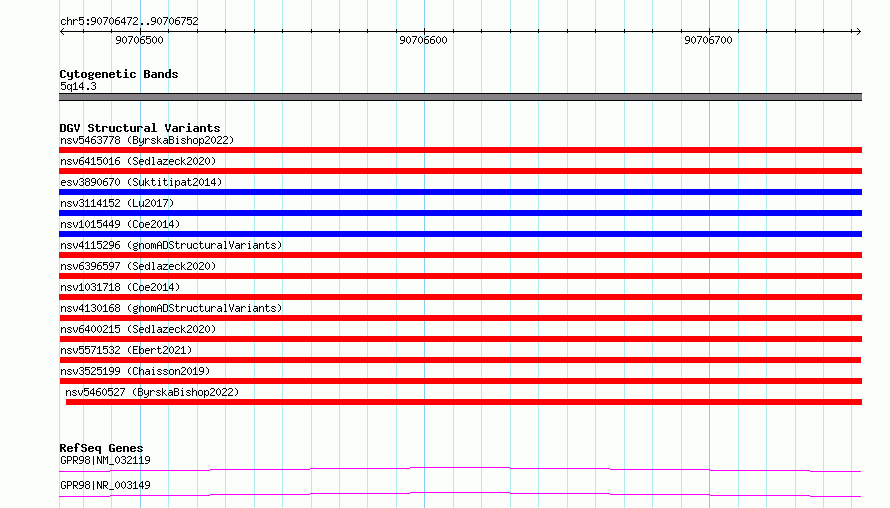Click nsv4130168 (gnomADStructuralVariants) label
The height and width of the screenshot is (508, 890).
171,308
